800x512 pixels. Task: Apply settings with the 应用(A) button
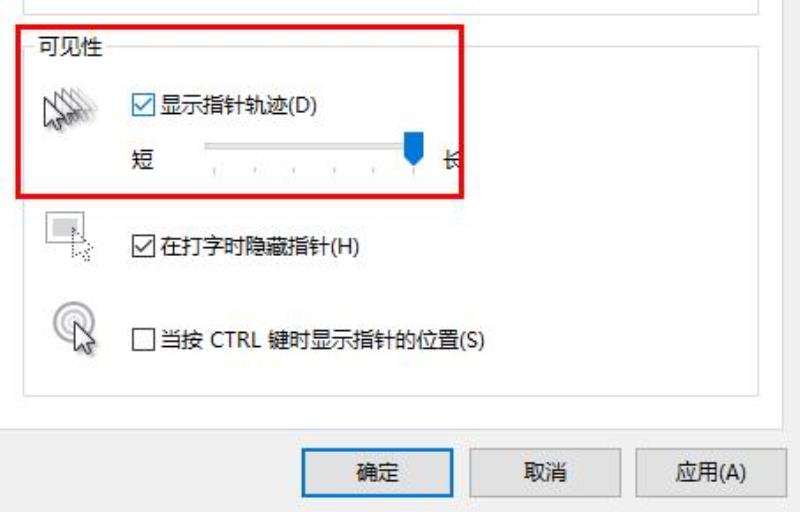point(711,473)
